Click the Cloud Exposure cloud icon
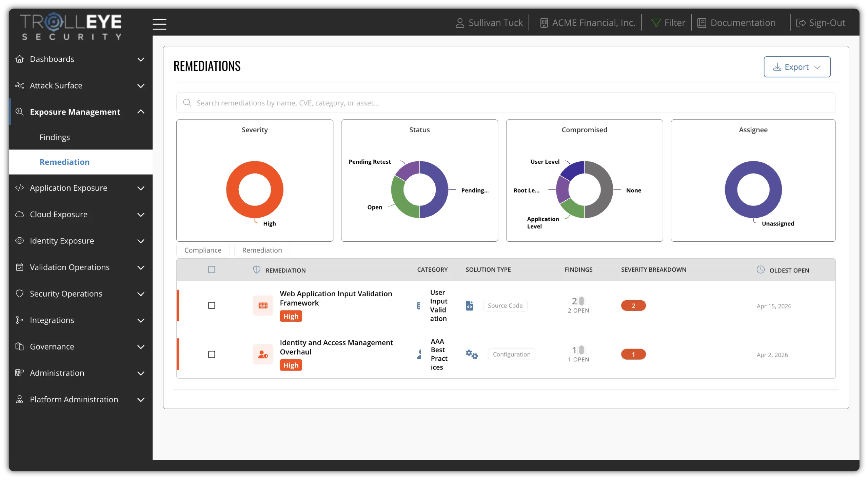 (20, 214)
